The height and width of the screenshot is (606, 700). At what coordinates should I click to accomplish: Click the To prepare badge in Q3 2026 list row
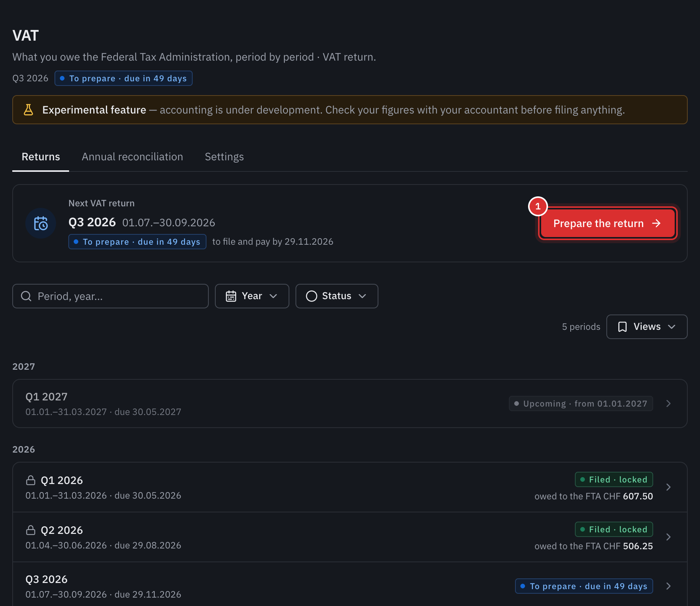coord(584,586)
